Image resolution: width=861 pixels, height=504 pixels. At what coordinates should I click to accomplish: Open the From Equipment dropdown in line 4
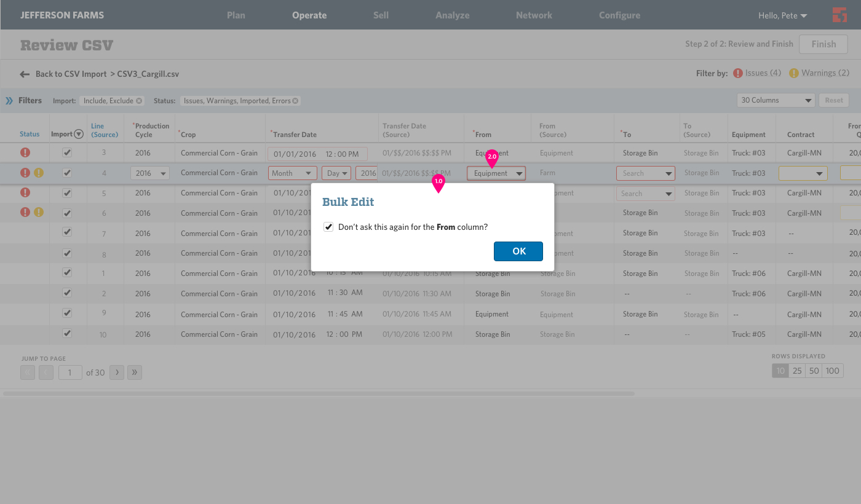(496, 173)
